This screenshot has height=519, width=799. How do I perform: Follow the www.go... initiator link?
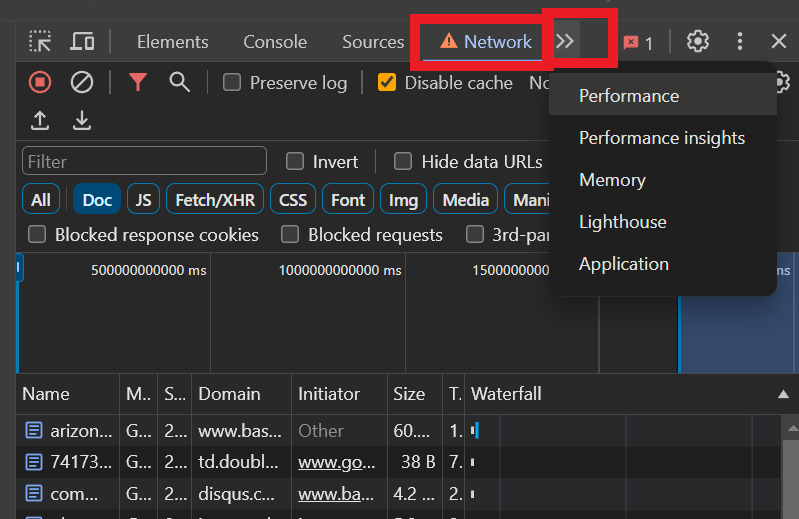tap(336, 462)
